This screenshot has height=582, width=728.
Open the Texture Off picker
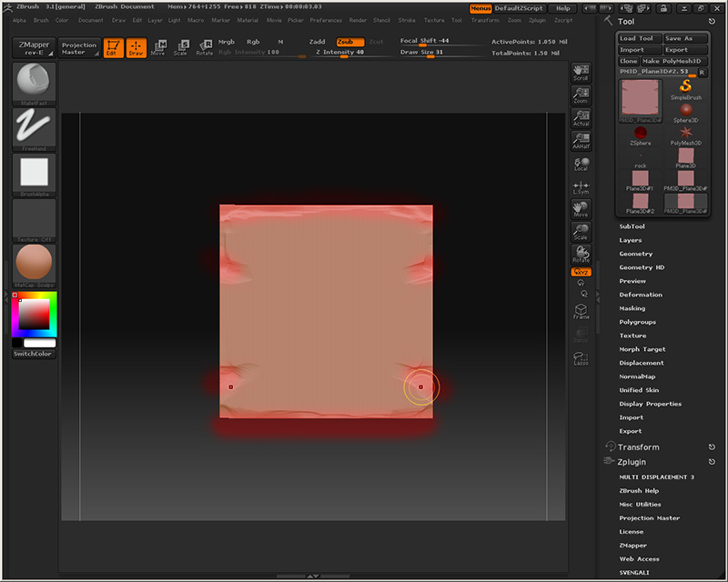[34, 220]
